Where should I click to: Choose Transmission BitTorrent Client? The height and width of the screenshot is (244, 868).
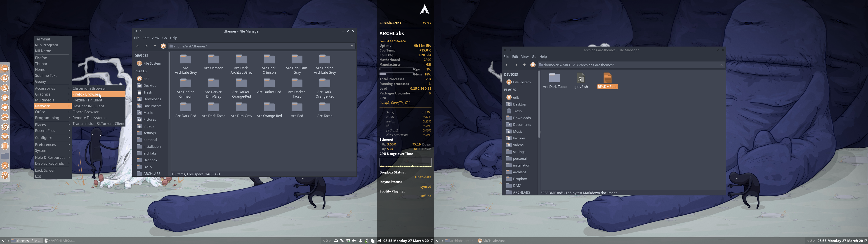(x=98, y=124)
